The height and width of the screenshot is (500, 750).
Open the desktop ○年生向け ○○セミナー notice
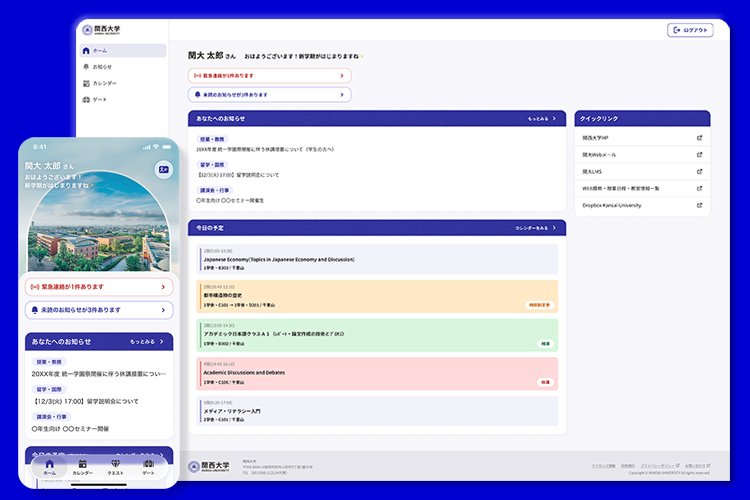click(x=230, y=200)
